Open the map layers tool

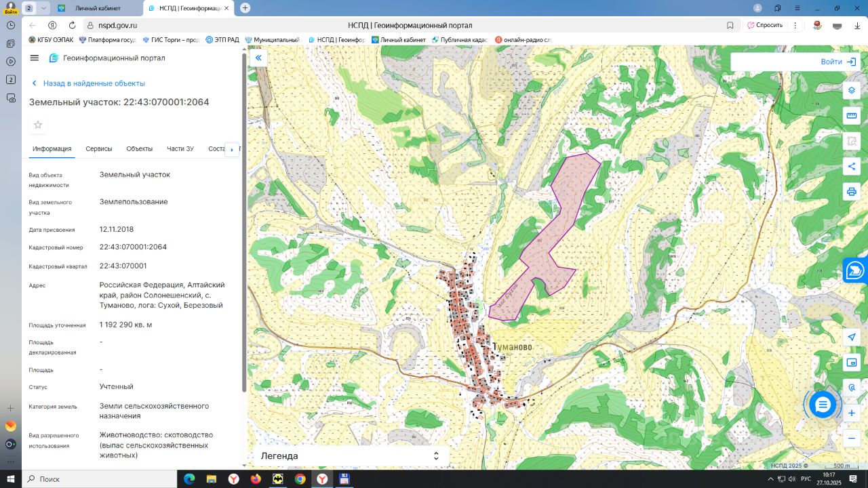(x=852, y=90)
